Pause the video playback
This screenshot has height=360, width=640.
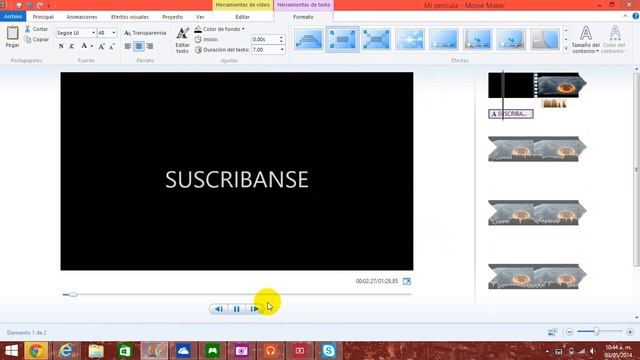coord(236,309)
